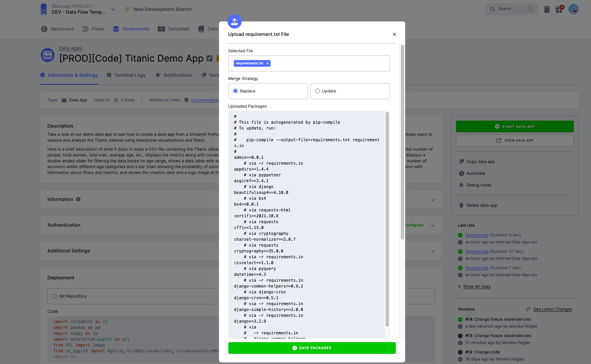
Task: Click the trash icon in top bar
Action: pos(546,9)
